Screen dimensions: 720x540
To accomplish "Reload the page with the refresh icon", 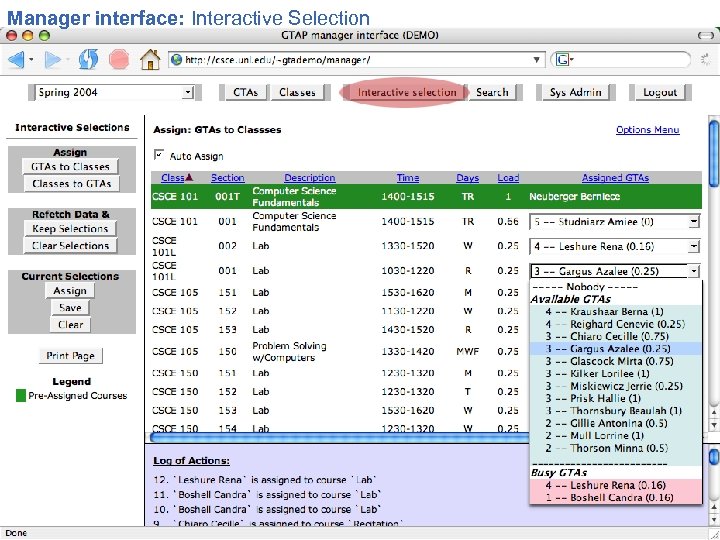I will 88,59.
